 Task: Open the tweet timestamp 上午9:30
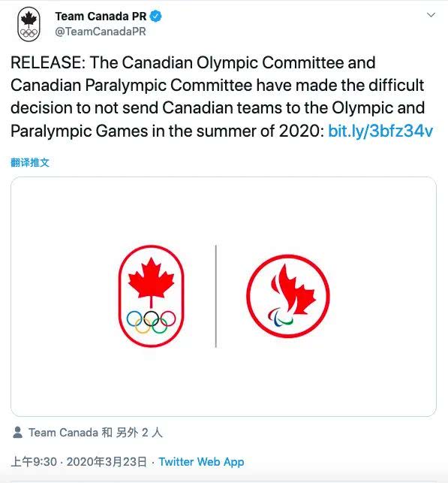[34, 462]
